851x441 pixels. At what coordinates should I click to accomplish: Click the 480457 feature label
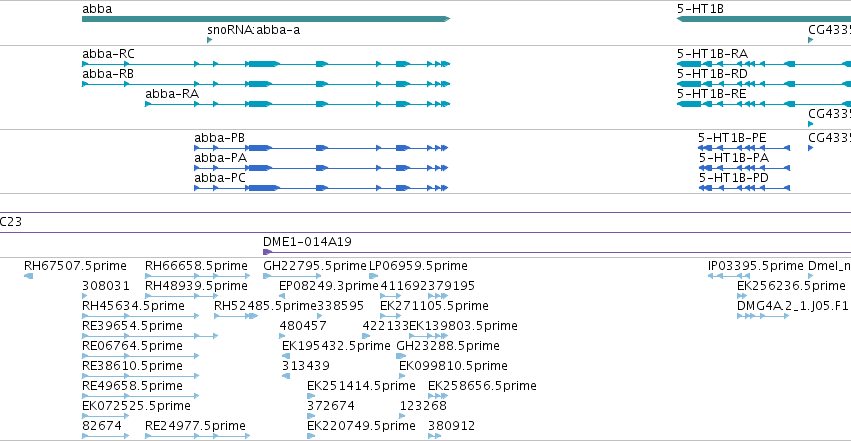pos(303,326)
